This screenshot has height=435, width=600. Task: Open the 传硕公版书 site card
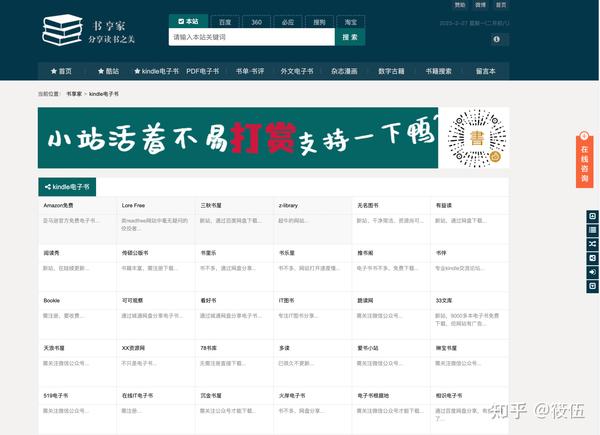pos(156,268)
